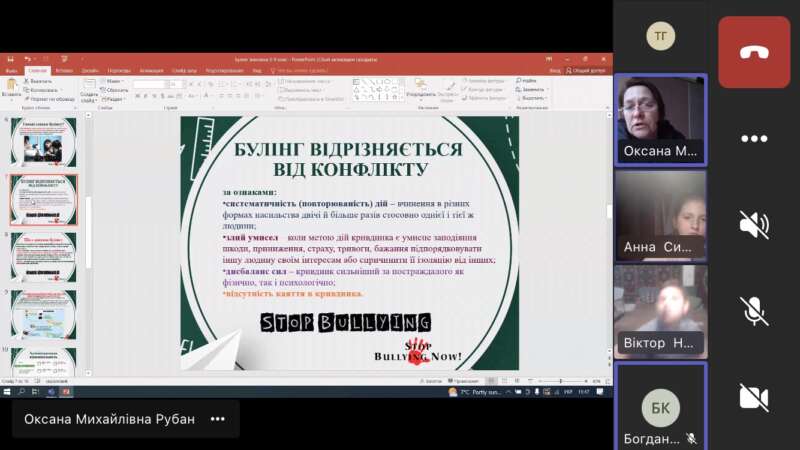Click the Paste (Вставить) icon in ribbon
The image size is (800, 450).
pyautogui.click(x=12, y=90)
